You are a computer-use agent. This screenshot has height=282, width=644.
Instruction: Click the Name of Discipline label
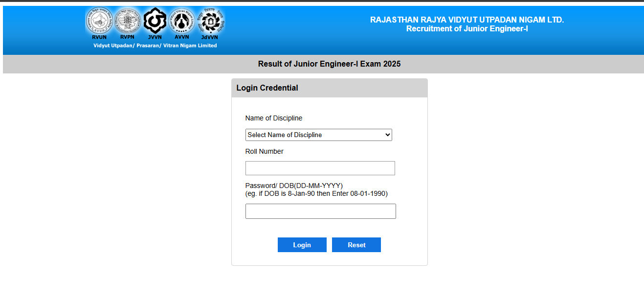274,118
